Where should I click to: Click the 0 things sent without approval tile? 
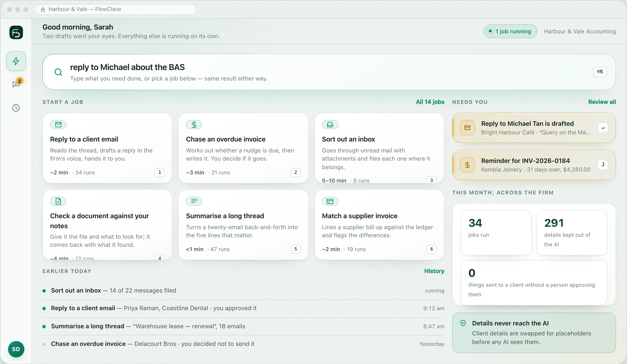click(534, 283)
